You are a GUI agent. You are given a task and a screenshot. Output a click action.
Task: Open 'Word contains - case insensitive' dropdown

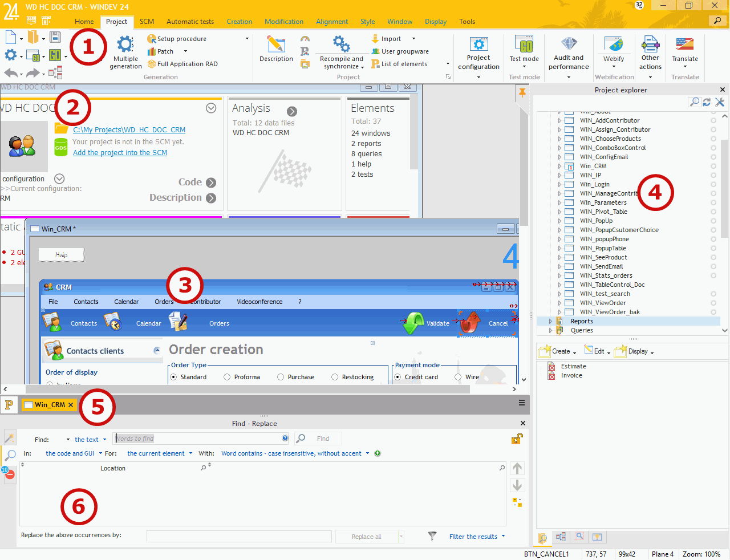[x=295, y=453]
